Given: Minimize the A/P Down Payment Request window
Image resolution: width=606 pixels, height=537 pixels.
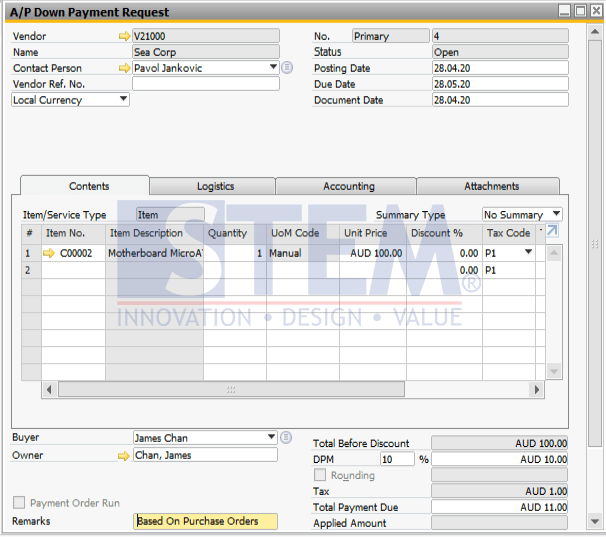Looking at the screenshot, I should point(565,10).
